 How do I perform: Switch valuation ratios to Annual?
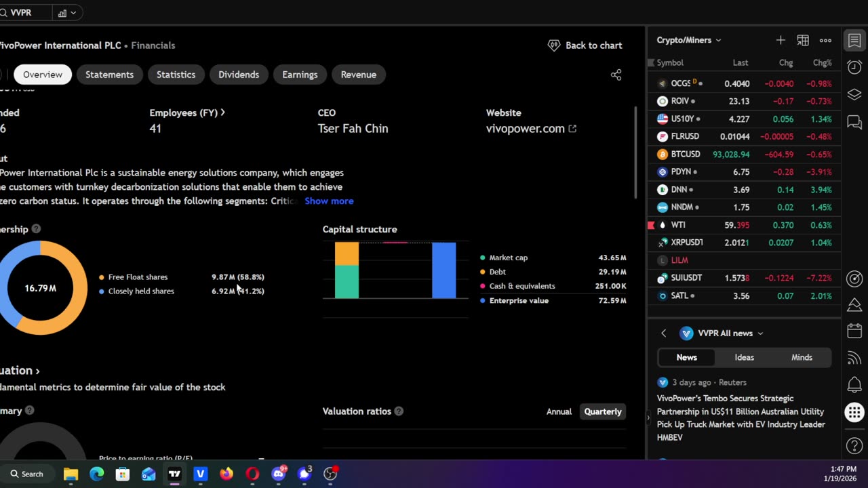pos(559,411)
